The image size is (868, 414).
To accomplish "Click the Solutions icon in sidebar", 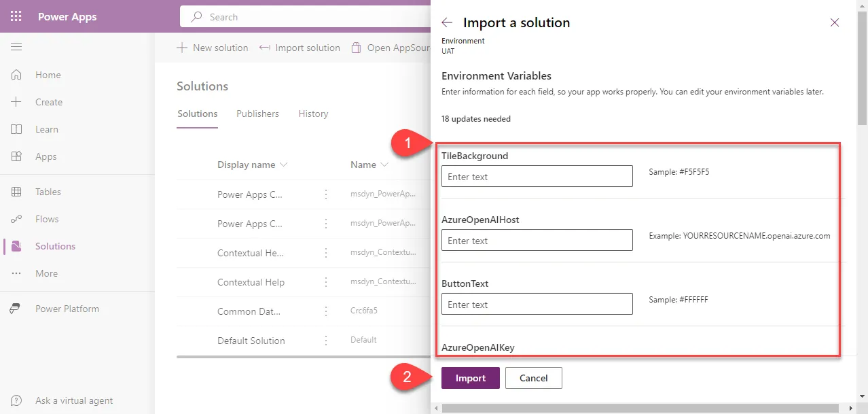I will click(16, 246).
